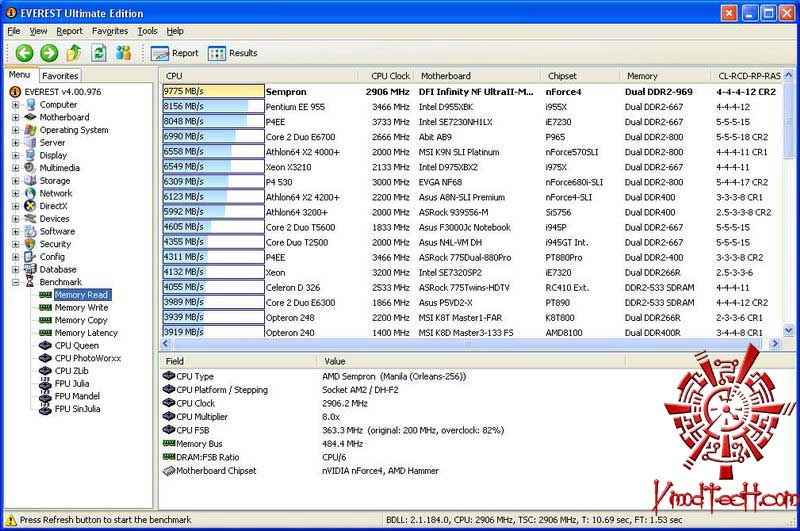
Task: Expand the Display tree node
Action: tap(16, 155)
